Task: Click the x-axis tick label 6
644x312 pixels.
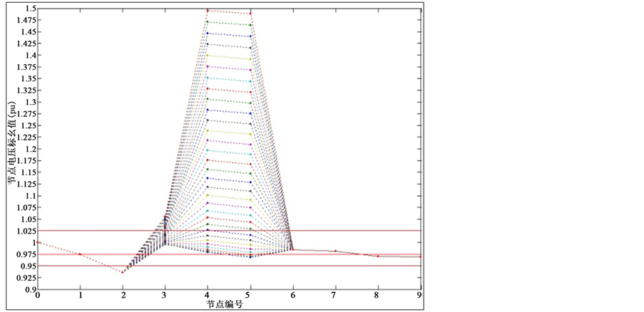Action: coord(292,295)
